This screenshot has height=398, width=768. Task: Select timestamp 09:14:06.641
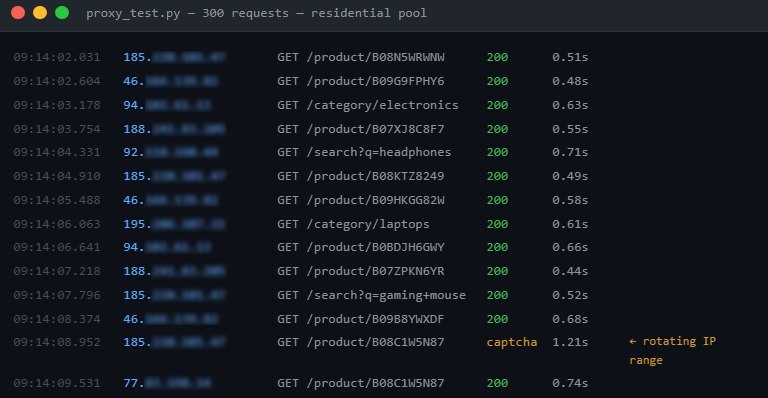coord(57,247)
